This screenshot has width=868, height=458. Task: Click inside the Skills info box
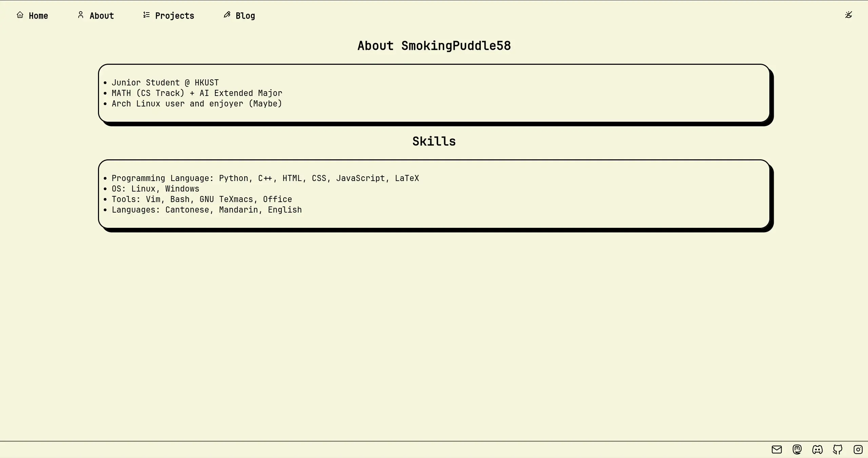click(434, 194)
